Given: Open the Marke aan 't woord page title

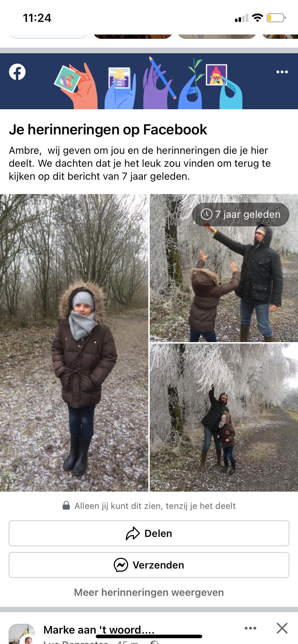Looking at the screenshot, I should coord(99,630).
